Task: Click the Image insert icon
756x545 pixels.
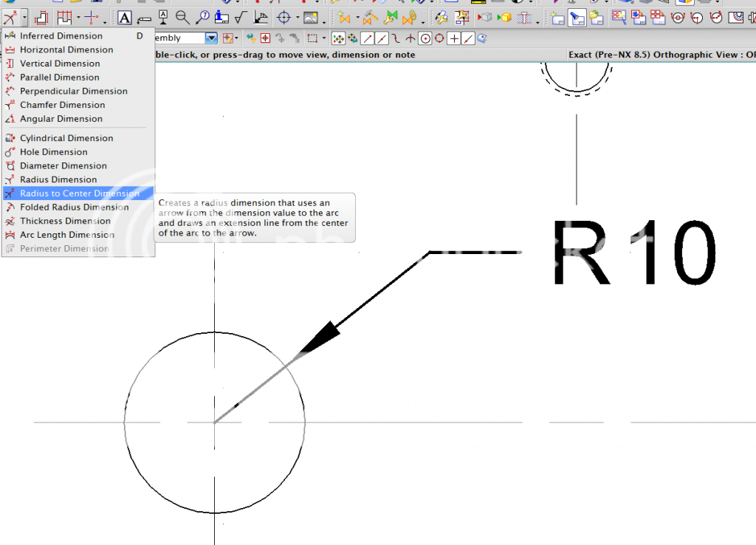Action: [x=311, y=18]
